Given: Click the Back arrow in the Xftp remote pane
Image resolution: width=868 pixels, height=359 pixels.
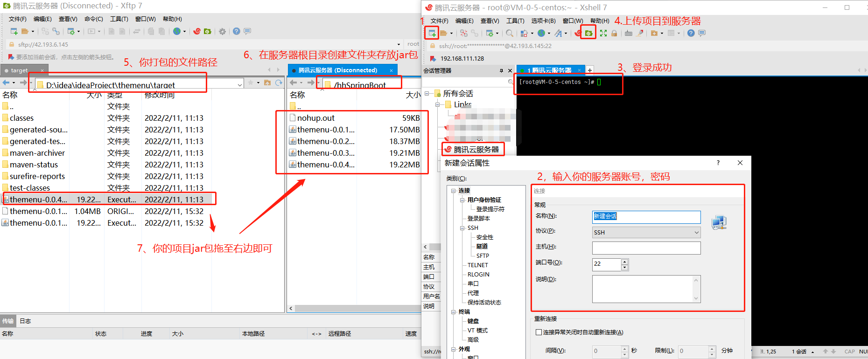Looking at the screenshot, I should click(x=294, y=83).
